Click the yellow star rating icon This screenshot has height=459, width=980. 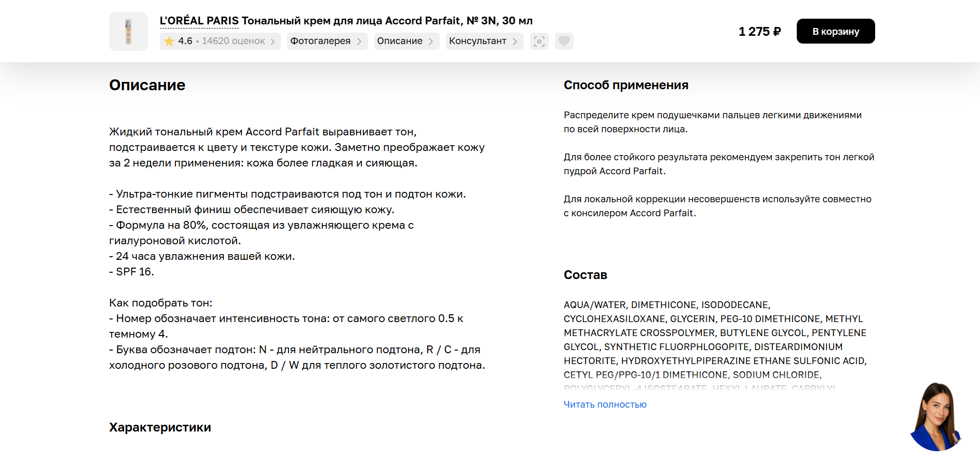pos(169,41)
